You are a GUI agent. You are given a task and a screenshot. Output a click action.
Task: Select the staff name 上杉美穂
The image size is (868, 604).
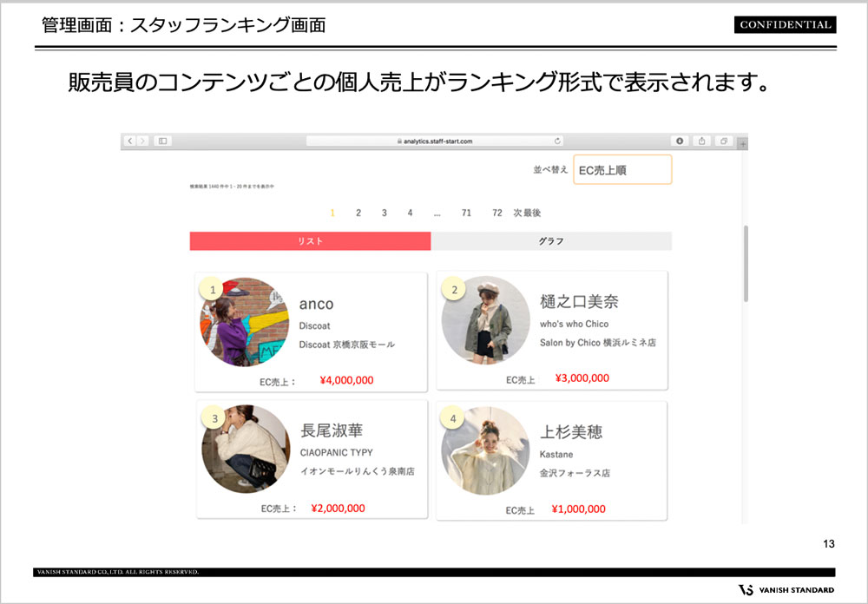pyautogui.click(x=571, y=432)
